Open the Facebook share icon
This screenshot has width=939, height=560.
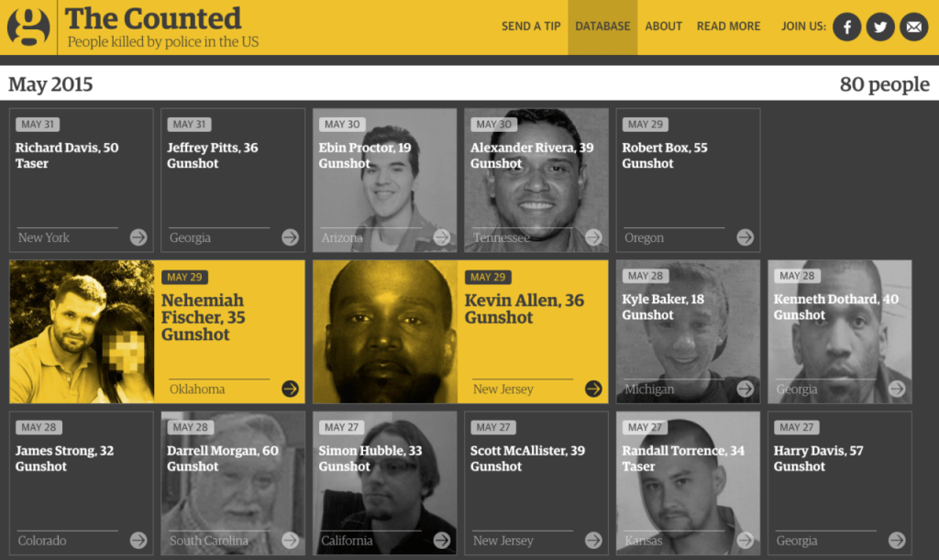tap(846, 27)
